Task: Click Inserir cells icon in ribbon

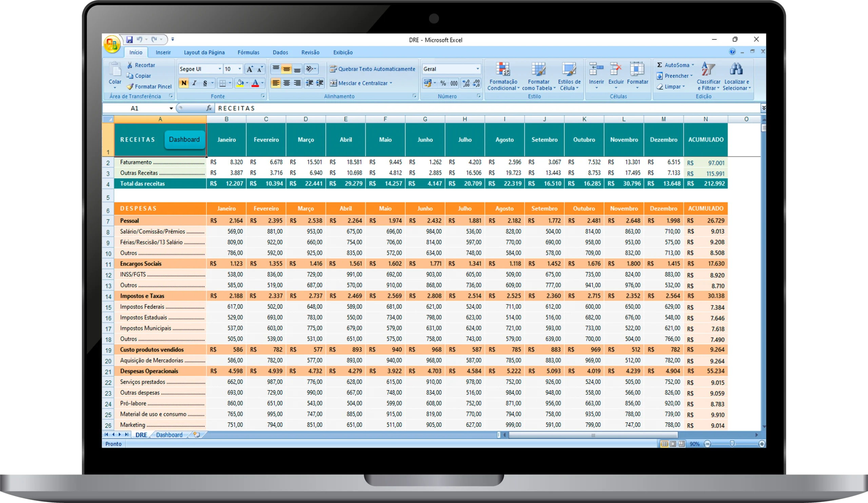Action: (596, 69)
